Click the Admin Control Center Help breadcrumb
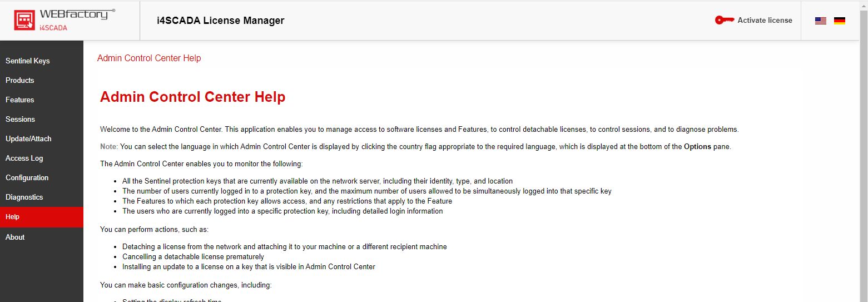 [x=149, y=58]
